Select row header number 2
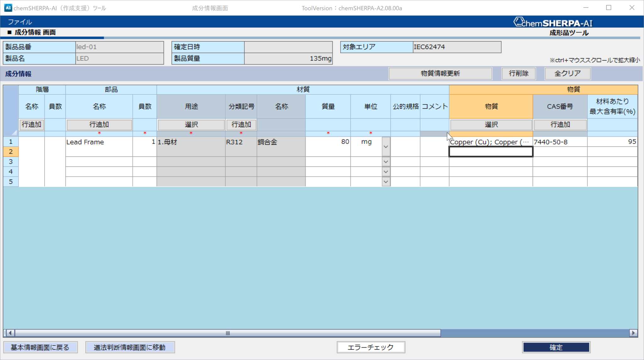 11,152
